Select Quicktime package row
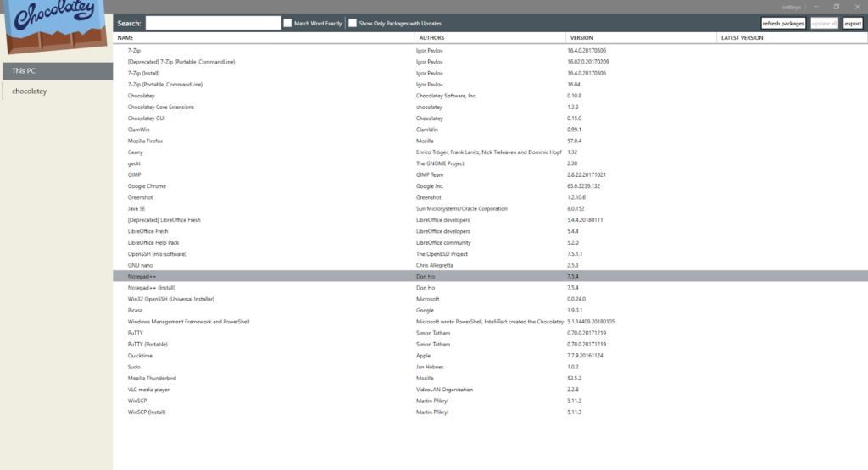 coord(491,356)
